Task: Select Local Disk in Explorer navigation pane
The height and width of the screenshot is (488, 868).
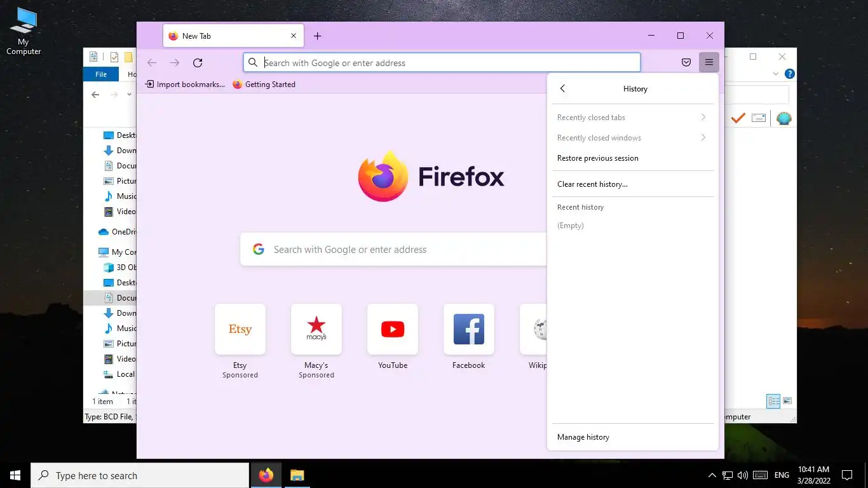Action: click(119, 374)
